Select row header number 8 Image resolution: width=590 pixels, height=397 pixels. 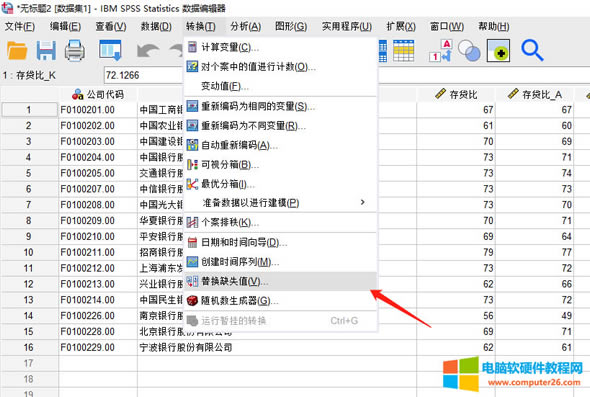(29, 221)
